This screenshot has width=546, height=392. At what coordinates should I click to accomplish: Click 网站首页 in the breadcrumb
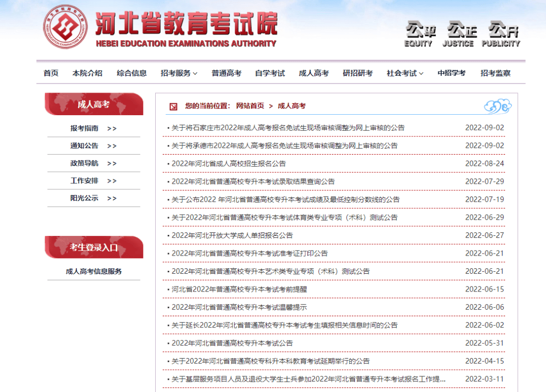pyautogui.click(x=250, y=106)
